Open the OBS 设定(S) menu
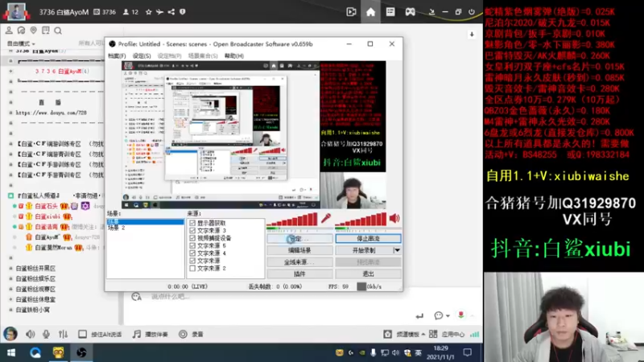This screenshot has width=644, height=362. [142, 56]
